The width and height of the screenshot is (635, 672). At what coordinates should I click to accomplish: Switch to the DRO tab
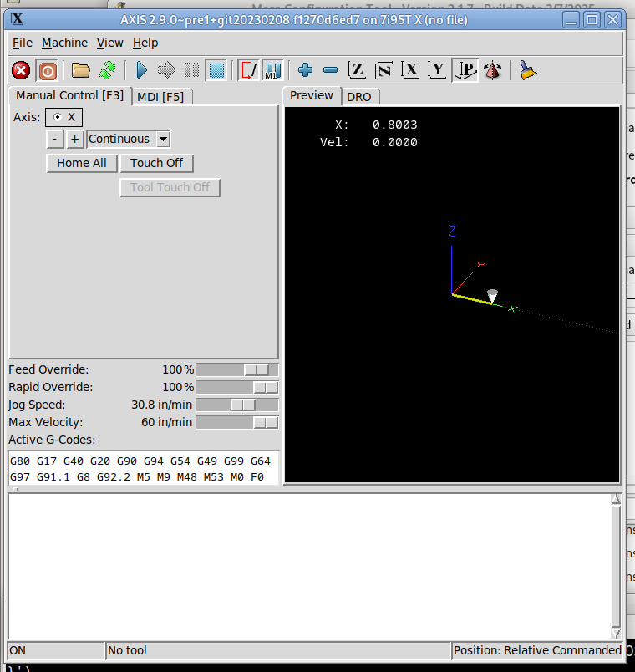tap(359, 97)
